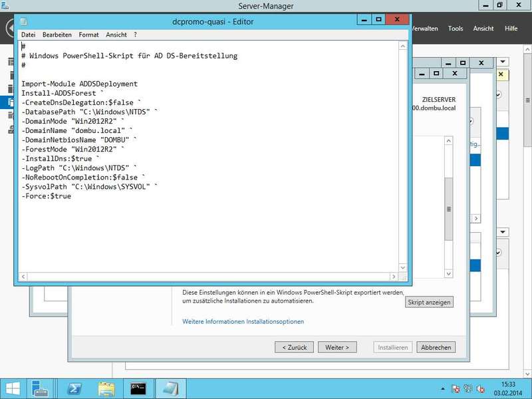
Task: Click the Editor's horizontal scroll right arrow
Action: click(394, 277)
